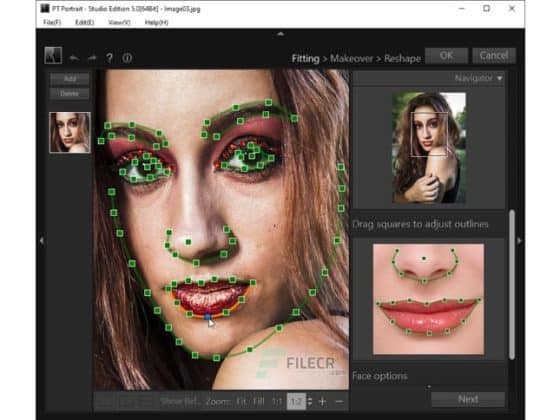Go to the Reshape step
Image resolution: width=560 pixels, height=420 pixels.
click(402, 59)
